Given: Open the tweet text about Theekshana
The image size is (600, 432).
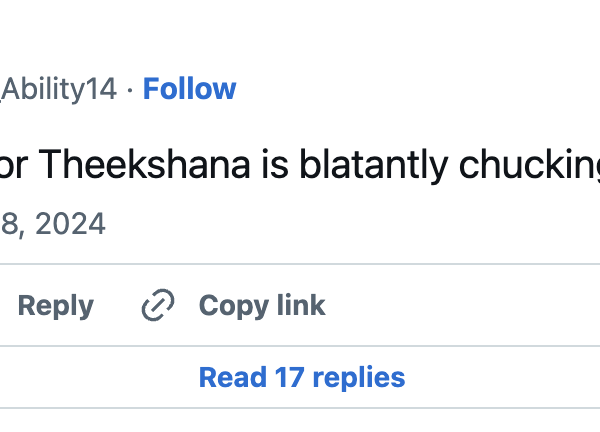Looking at the screenshot, I should [x=300, y=165].
